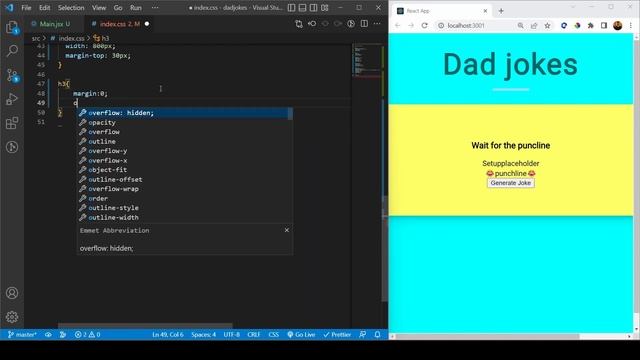Click the VS Code logo icon
Viewport: 640px width, 360px height.
[9, 8]
